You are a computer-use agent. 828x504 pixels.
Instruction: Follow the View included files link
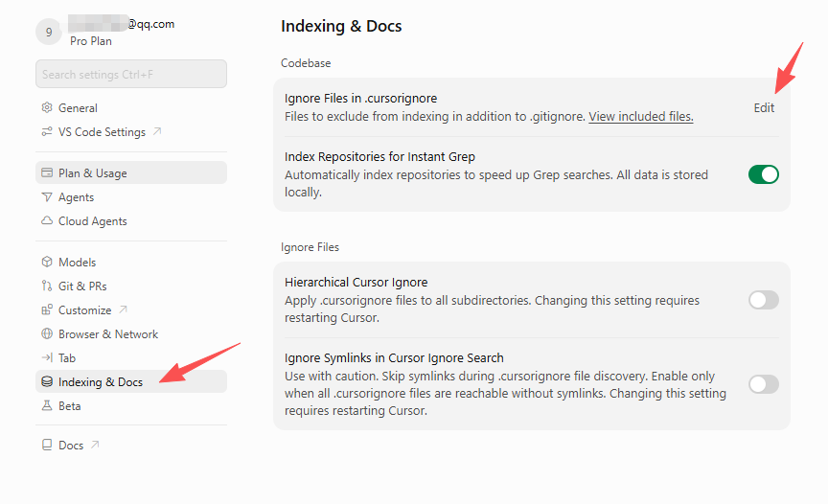pyautogui.click(x=640, y=116)
